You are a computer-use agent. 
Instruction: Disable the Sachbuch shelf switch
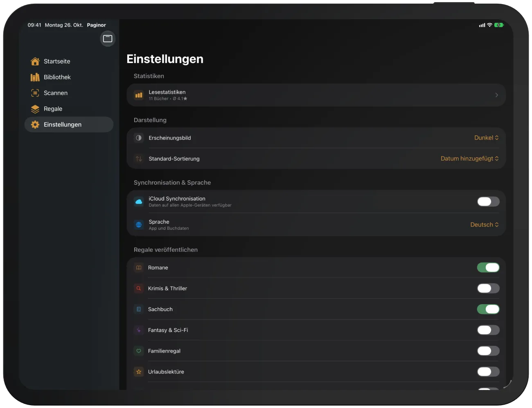point(488,309)
